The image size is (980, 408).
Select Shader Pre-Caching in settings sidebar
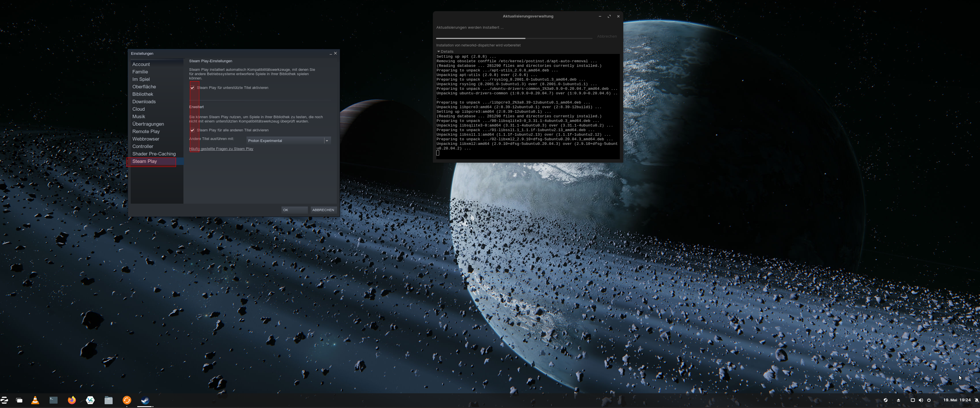coord(154,154)
